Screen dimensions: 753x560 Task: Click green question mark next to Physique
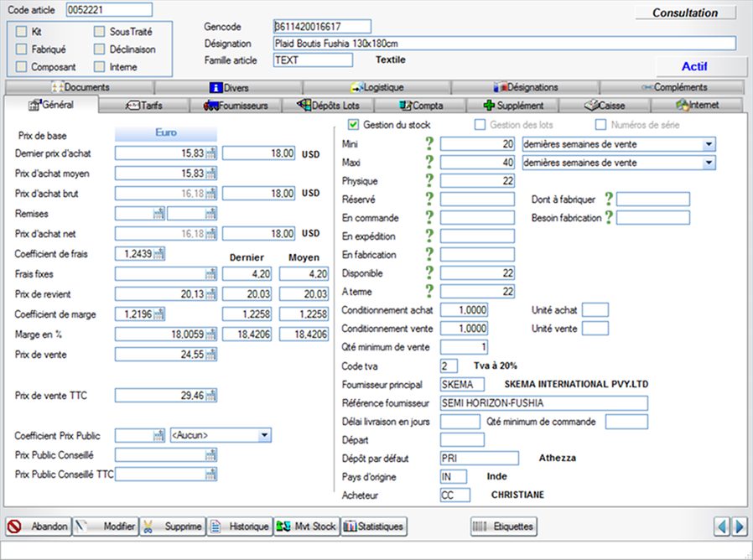point(429,180)
